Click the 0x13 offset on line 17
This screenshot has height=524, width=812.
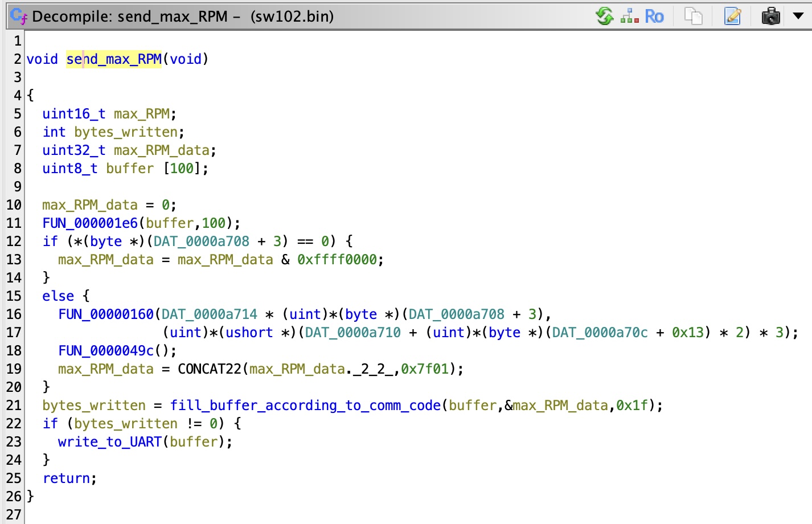point(688,333)
